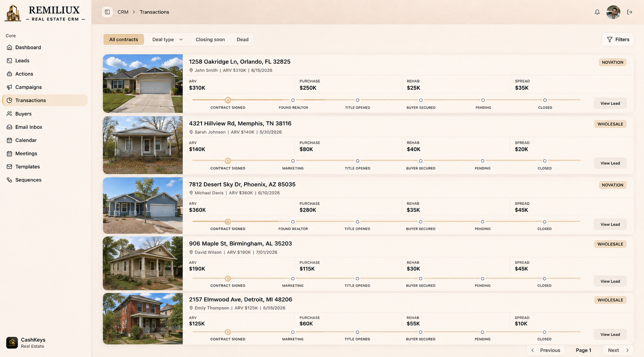View Lead for 4321 Hillview Rd
This screenshot has width=644, height=357.
pos(610,163)
